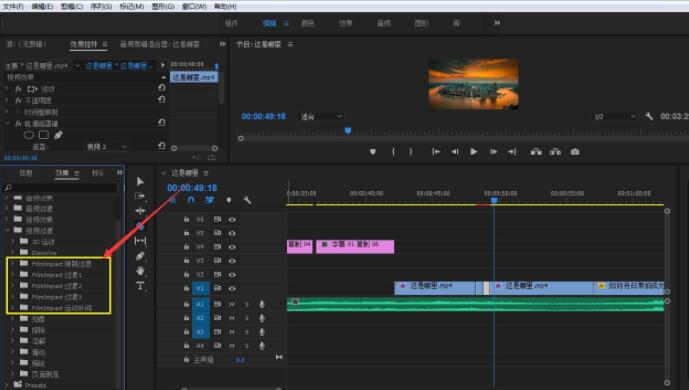The height and width of the screenshot is (390, 689).
Task: Step forward one frame
Action: coord(493,152)
